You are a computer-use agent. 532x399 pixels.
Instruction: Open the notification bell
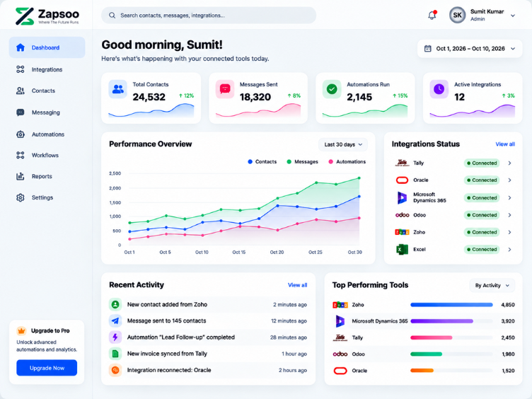[432, 15]
